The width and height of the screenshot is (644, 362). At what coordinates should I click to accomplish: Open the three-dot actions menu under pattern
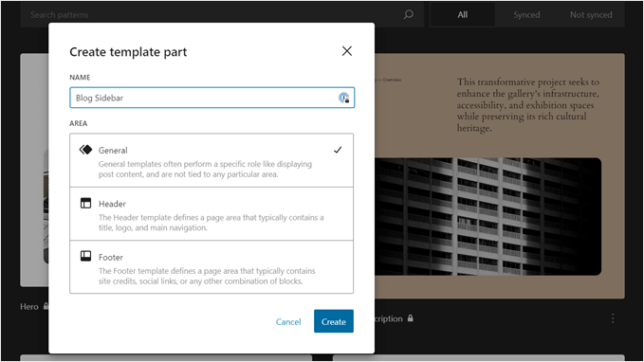click(x=613, y=318)
